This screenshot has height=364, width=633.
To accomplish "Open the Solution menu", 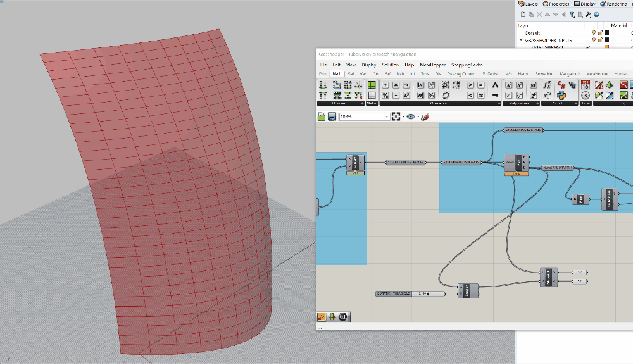I will (x=390, y=65).
